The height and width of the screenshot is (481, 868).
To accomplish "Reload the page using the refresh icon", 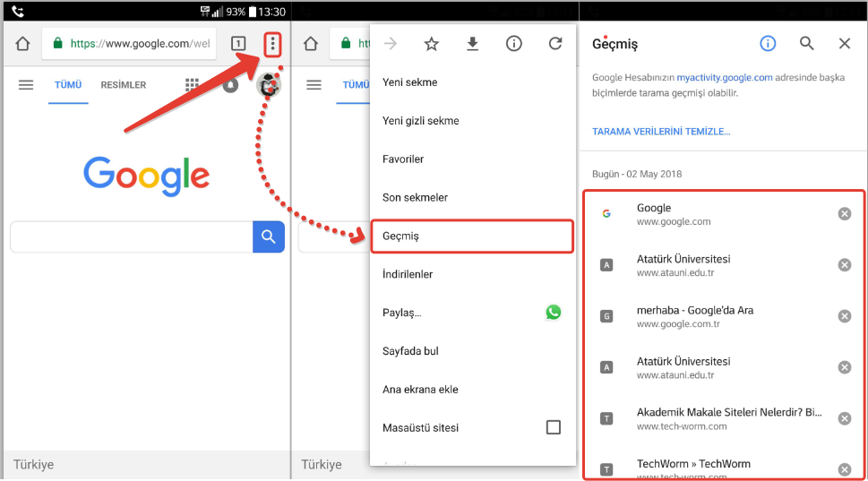I will point(554,44).
